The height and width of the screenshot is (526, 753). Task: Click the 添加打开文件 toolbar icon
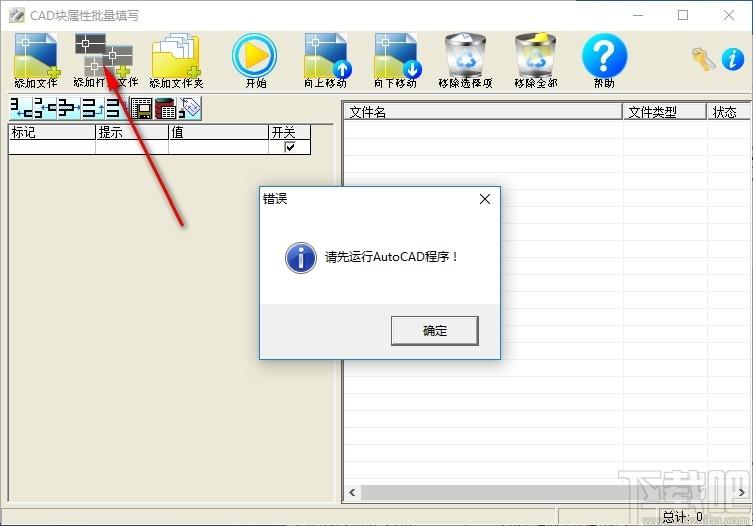click(105, 60)
